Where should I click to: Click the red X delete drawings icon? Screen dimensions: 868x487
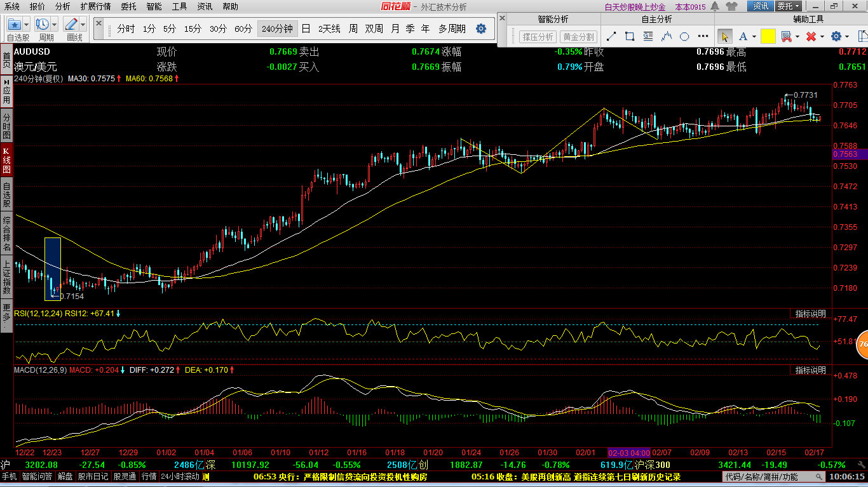[811, 36]
